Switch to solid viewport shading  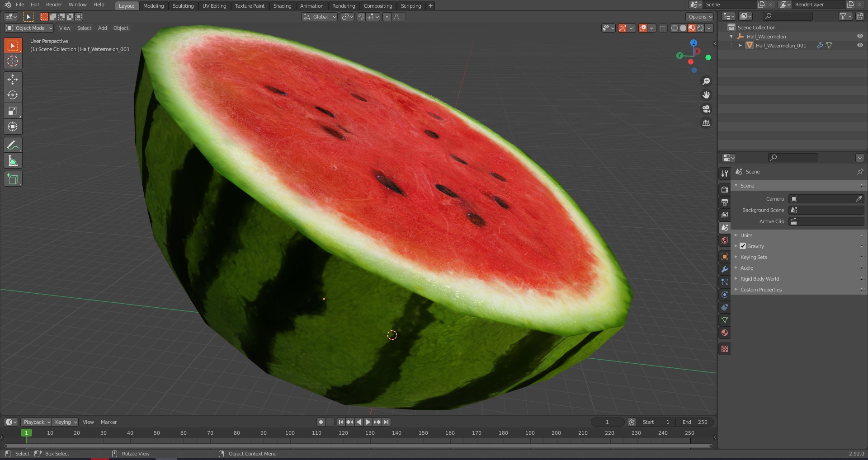683,28
